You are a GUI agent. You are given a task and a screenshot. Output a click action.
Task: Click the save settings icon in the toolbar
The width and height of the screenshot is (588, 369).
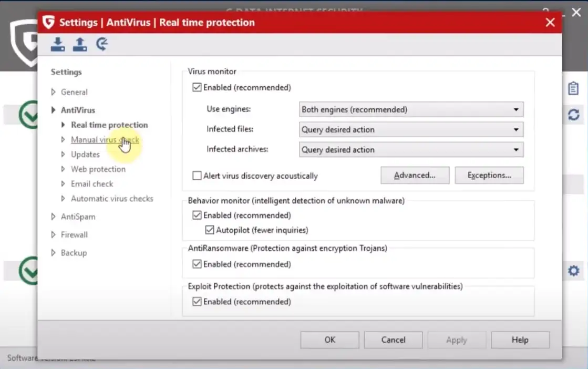80,45
